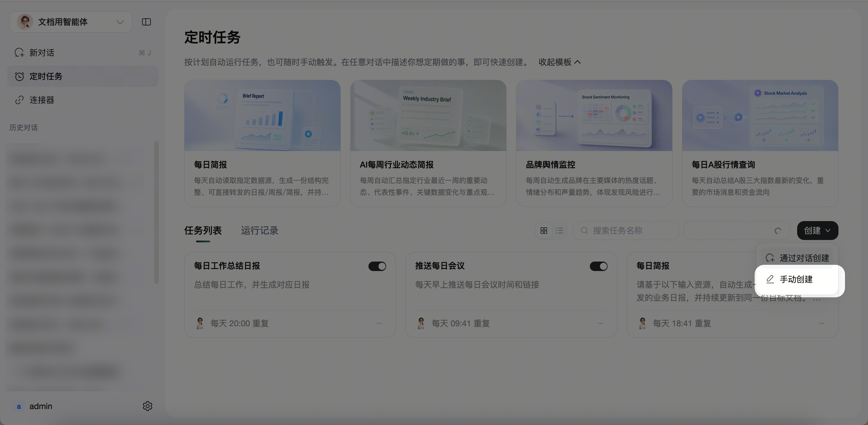
Task: Open the 品牌舆情监控 template card
Action: (594, 143)
